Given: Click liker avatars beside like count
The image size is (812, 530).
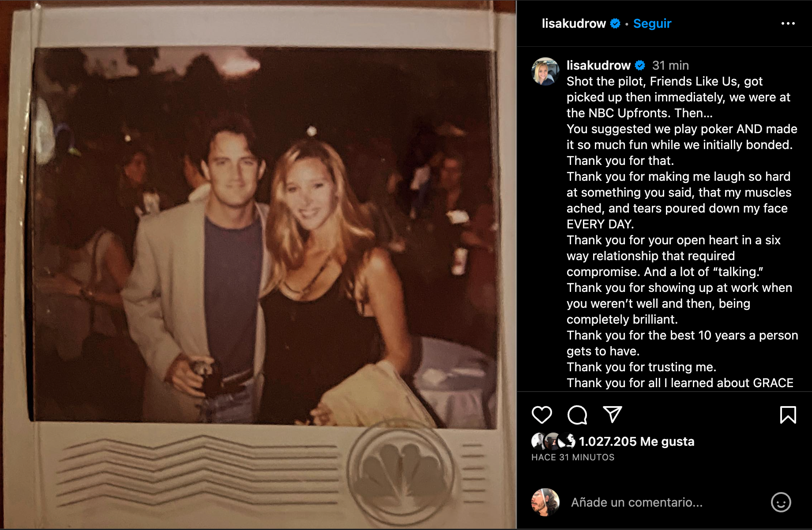Looking at the screenshot, I should (x=553, y=441).
